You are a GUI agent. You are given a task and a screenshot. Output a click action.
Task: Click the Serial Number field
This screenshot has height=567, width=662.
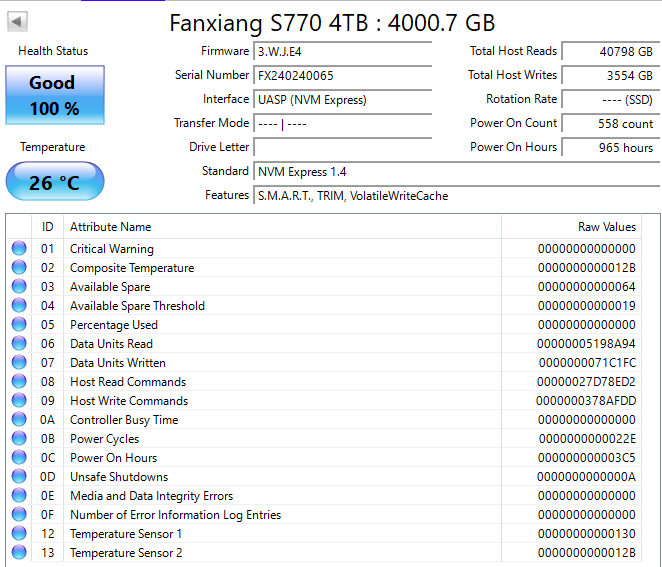click(x=342, y=76)
